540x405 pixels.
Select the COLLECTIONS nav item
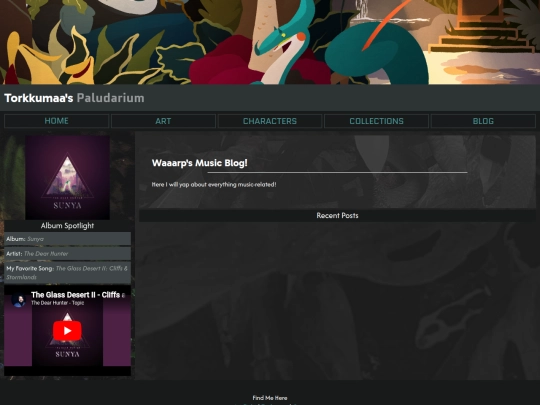click(376, 121)
